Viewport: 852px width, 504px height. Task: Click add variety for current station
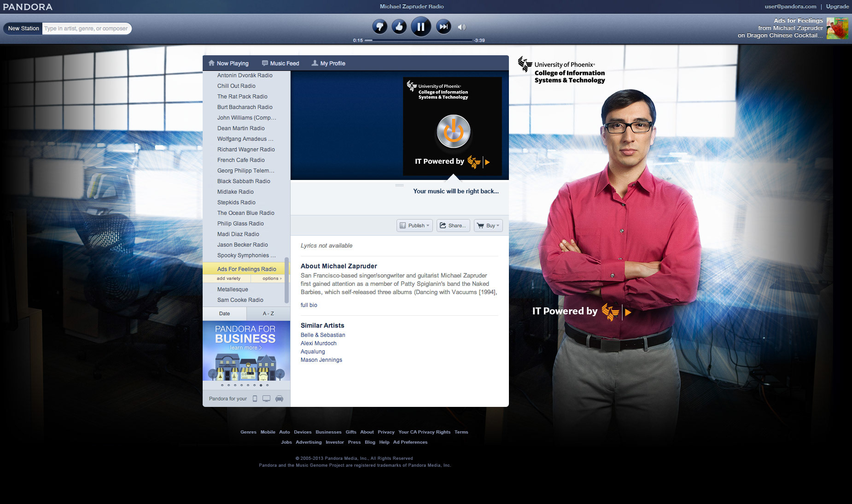coord(228,278)
